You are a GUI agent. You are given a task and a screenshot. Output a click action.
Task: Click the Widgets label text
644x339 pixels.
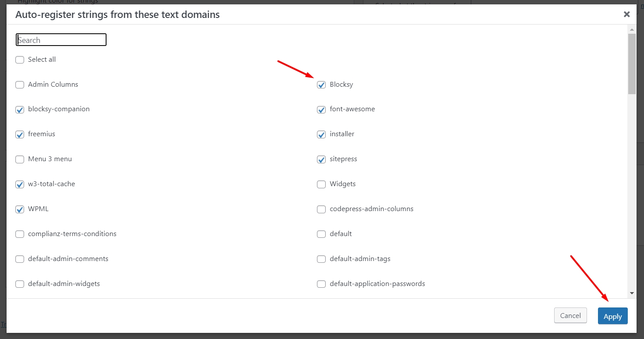(343, 184)
